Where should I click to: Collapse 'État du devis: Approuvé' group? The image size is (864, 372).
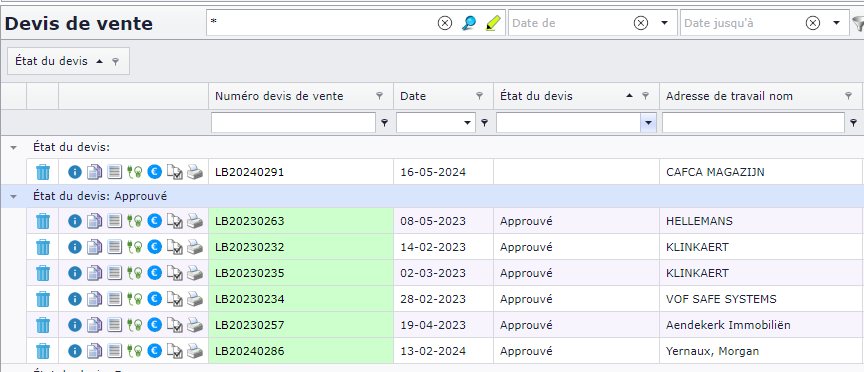point(14,197)
